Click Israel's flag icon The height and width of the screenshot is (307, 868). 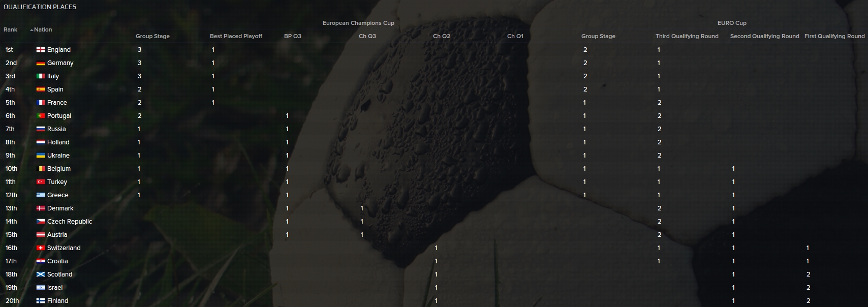[41, 288]
